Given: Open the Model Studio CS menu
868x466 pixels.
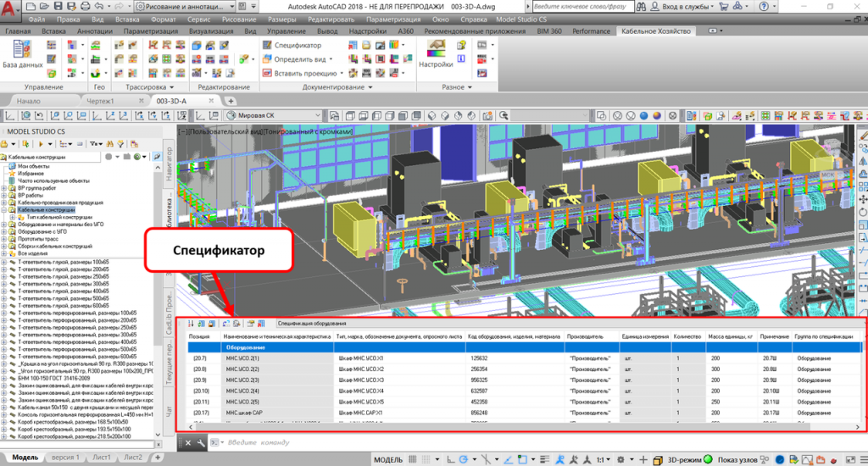Looking at the screenshot, I should (521, 19).
